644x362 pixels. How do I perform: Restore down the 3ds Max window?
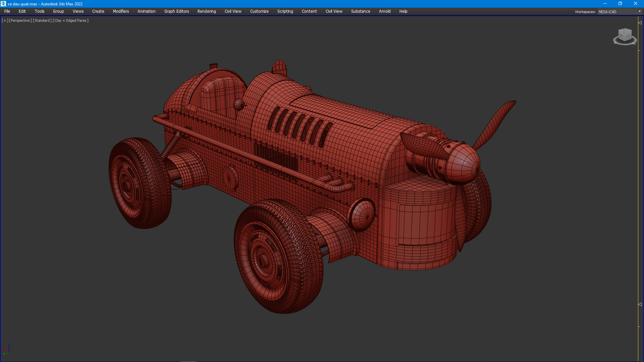click(620, 4)
